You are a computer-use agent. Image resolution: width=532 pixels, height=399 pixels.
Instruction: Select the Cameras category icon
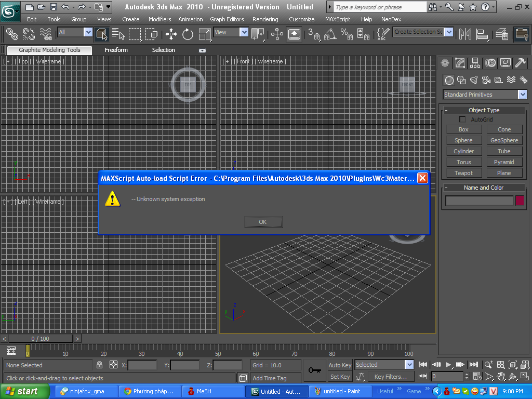tap(486, 80)
